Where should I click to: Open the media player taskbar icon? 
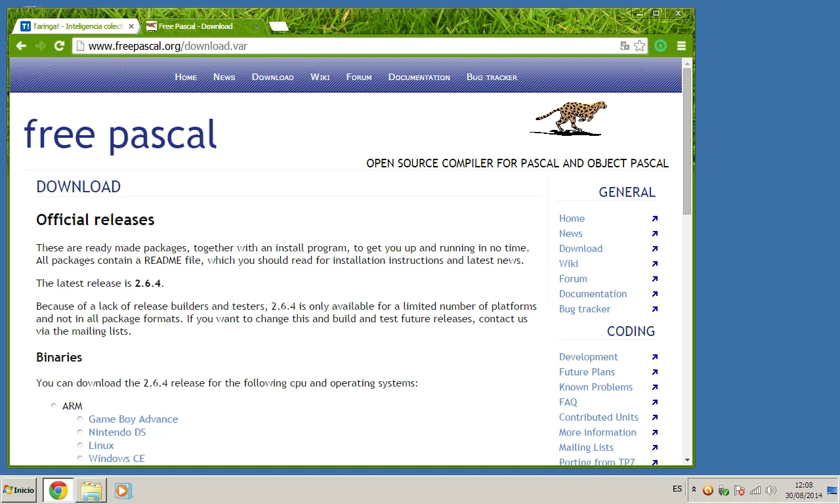point(123,490)
